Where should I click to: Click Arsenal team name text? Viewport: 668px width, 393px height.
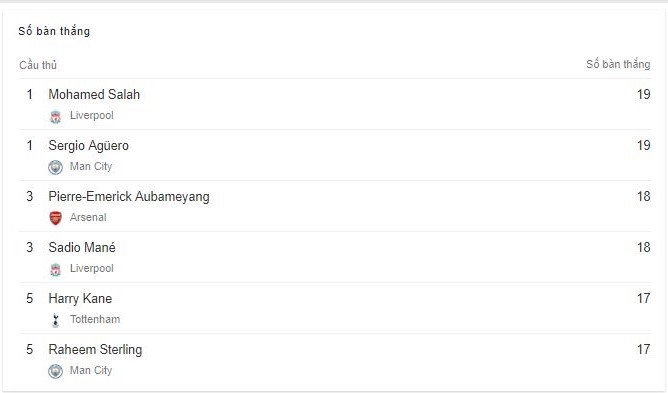coord(88,217)
